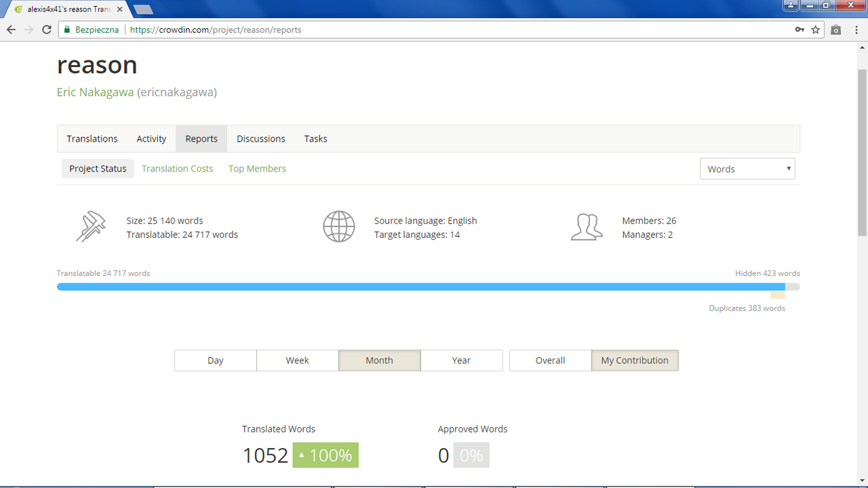Click 'Size: 25 140 words' text
Screen dimensions: 868x488
coord(165,221)
